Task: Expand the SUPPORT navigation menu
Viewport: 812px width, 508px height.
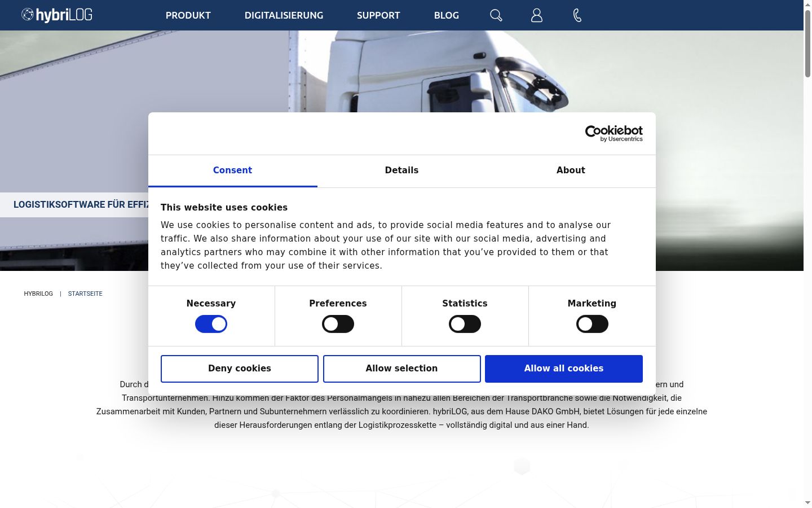Action: pyautogui.click(x=378, y=15)
